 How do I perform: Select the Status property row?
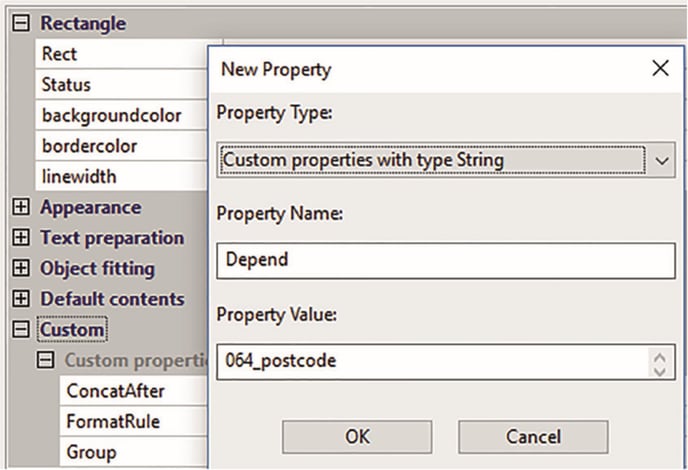tap(122, 84)
